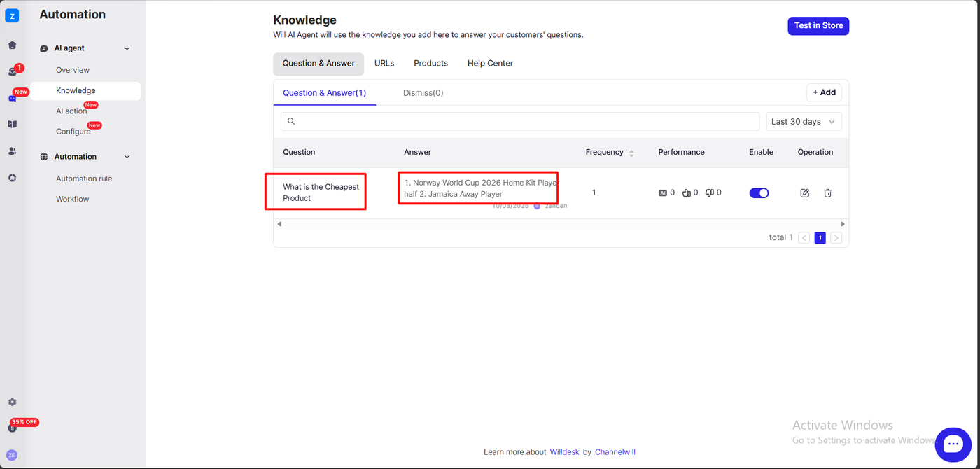Follow the Channelwill link in footer
Screen dimensions: 980x469
pos(615,452)
